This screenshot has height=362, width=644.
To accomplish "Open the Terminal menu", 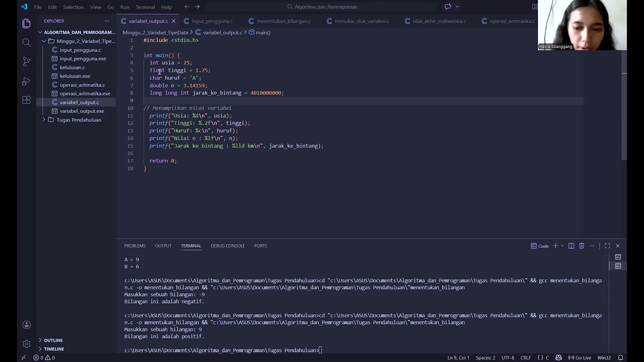I will pyautogui.click(x=145, y=7).
